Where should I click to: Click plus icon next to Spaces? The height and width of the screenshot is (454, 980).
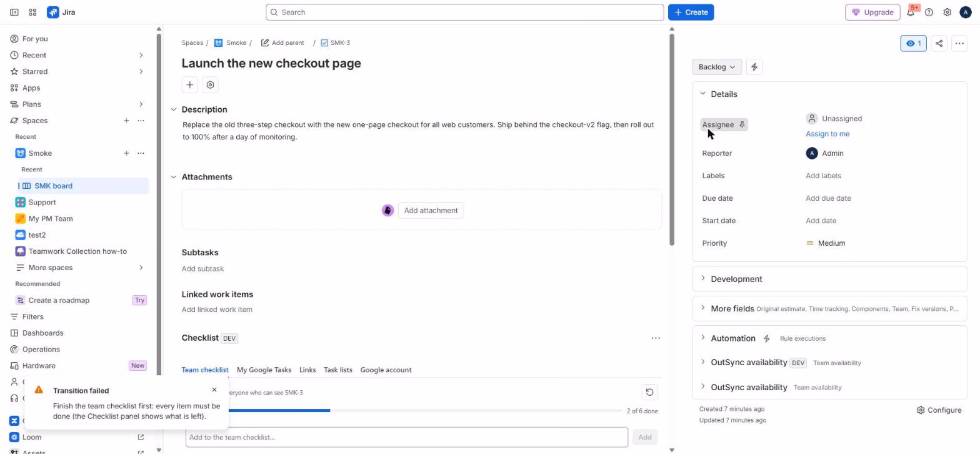pos(126,121)
